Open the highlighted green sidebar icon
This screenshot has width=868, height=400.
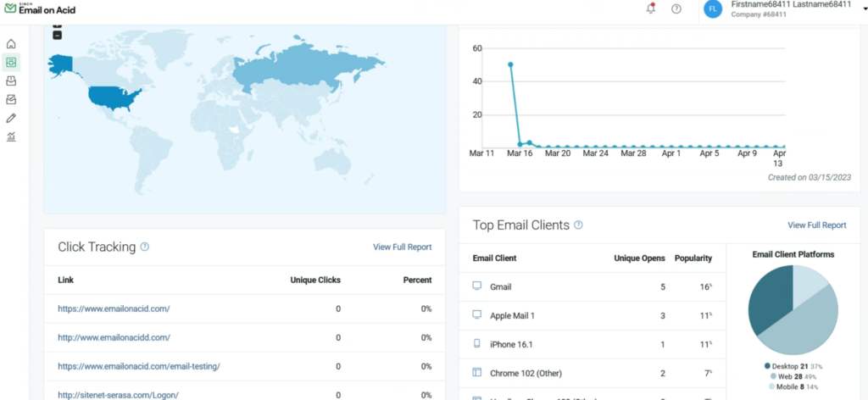(x=11, y=63)
